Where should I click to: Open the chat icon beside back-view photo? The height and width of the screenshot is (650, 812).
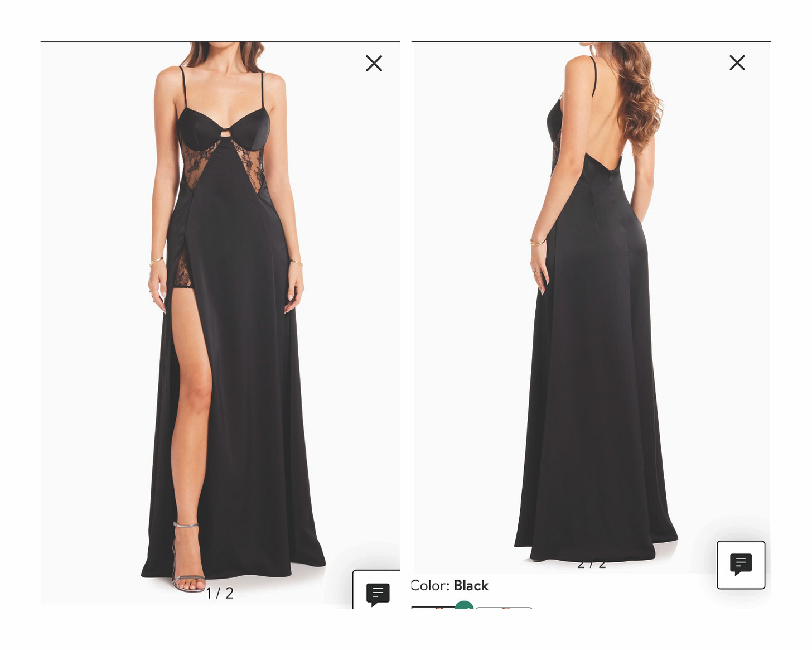[741, 565]
